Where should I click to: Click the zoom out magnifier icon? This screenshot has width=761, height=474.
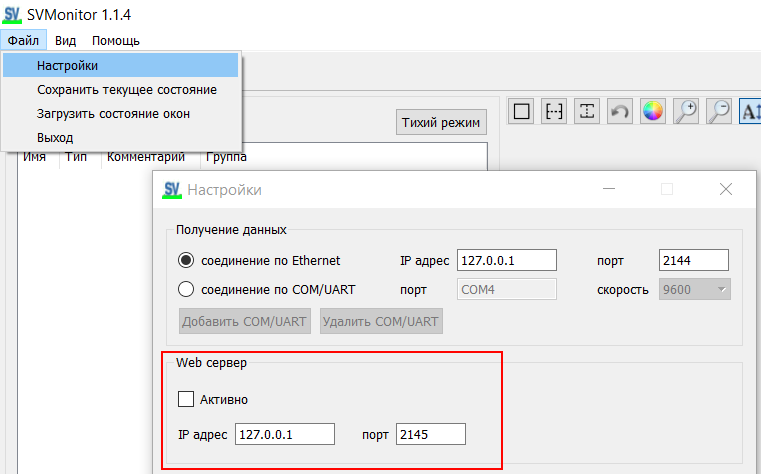[719, 111]
